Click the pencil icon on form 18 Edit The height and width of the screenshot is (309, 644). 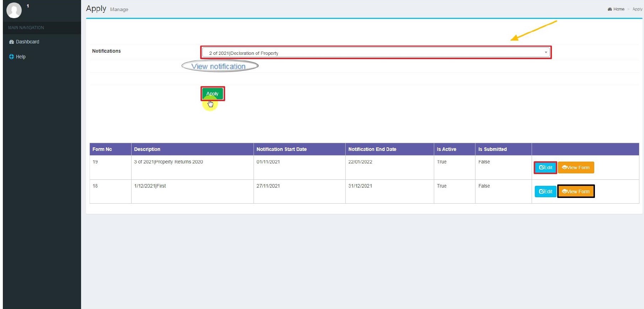[x=541, y=192]
